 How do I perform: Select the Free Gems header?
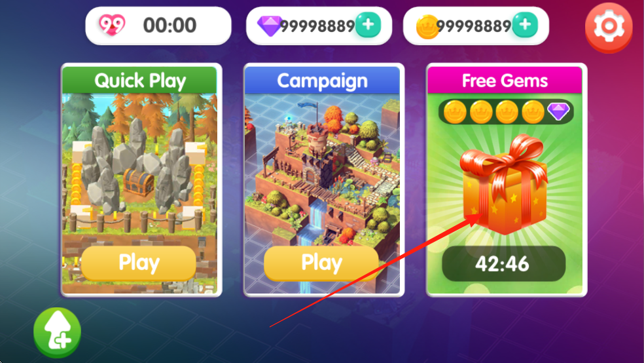pyautogui.click(x=505, y=80)
